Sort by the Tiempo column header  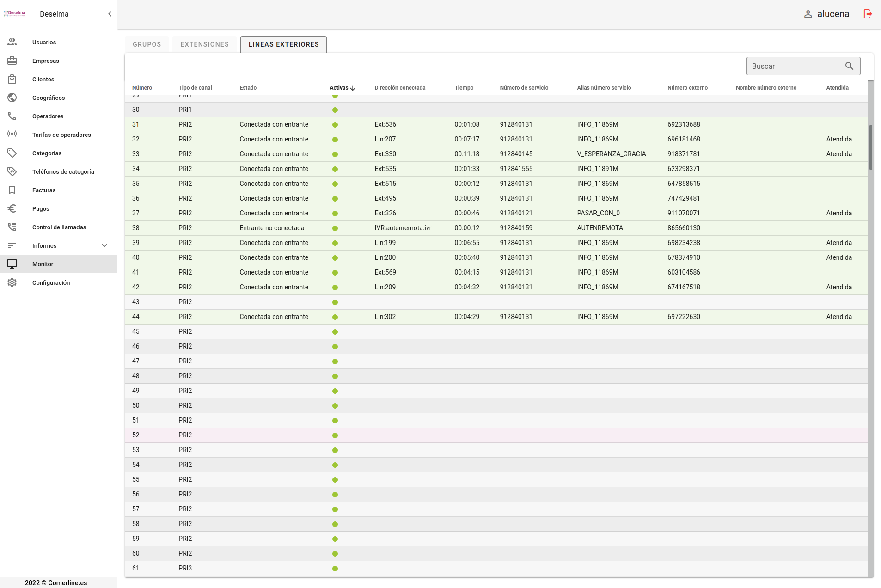(x=464, y=88)
